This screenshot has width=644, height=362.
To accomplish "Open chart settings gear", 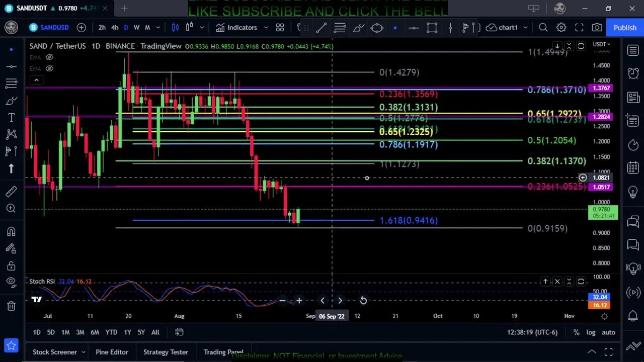I will click(561, 28).
